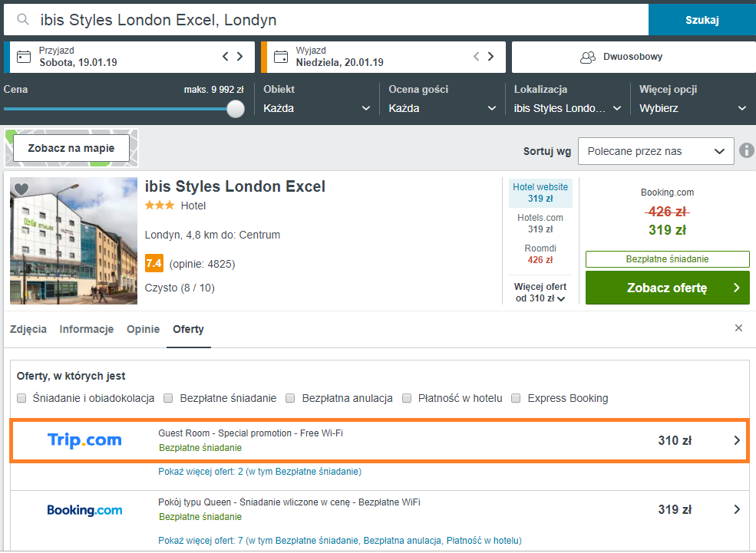The image size is (756, 553).
Task: Select the Oferty tab
Action: point(189,330)
